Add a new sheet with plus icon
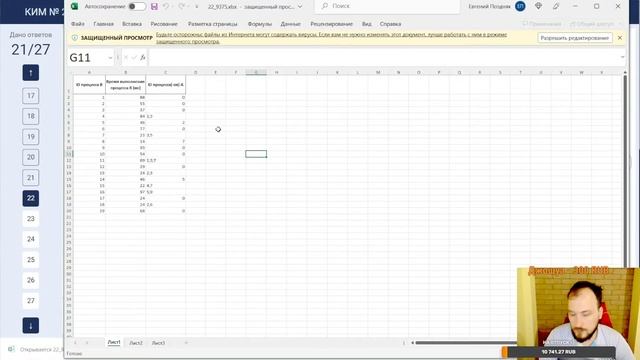This screenshot has height=360, width=640. pos(186,342)
